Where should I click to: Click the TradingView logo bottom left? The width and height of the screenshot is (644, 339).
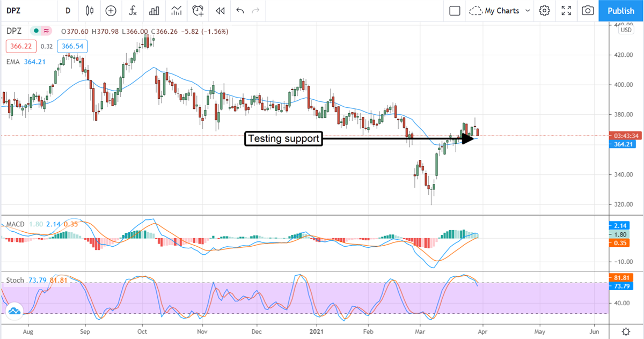tap(15, 310)
